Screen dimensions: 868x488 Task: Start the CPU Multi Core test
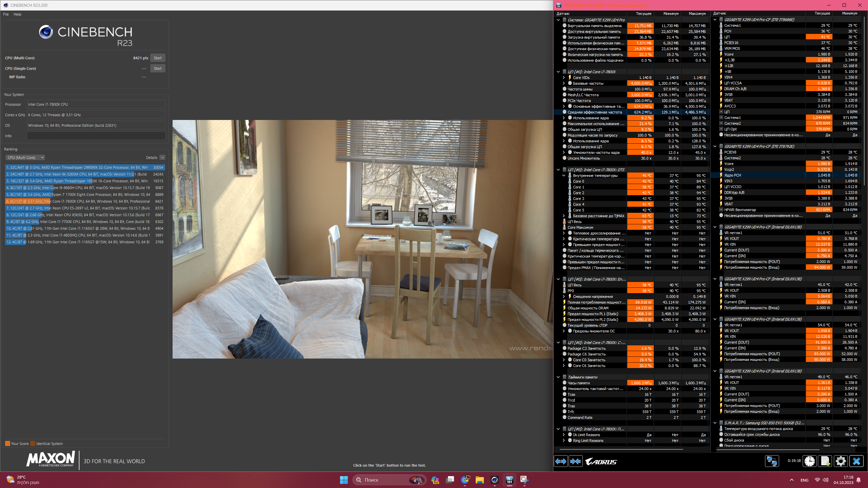point(158,58)
